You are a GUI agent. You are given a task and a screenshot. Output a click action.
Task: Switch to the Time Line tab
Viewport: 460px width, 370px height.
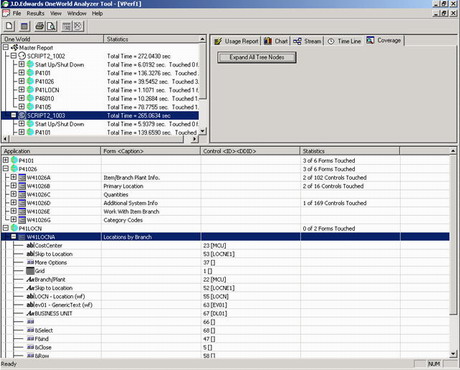click(344, 41)
